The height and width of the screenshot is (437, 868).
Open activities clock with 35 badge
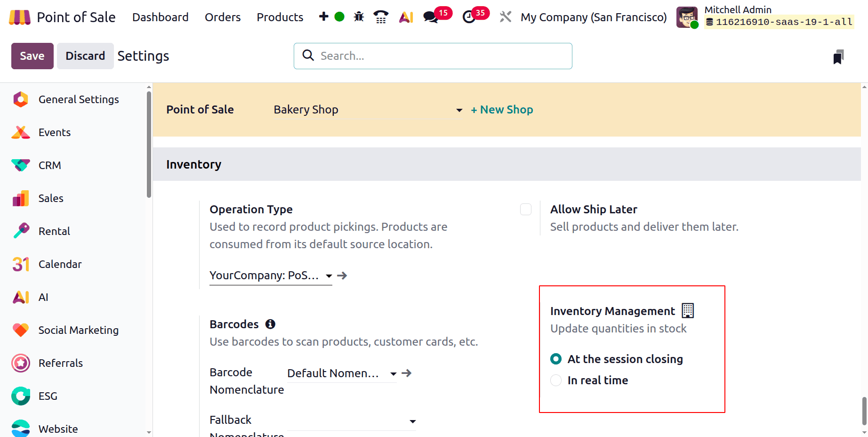pos(476,16)
